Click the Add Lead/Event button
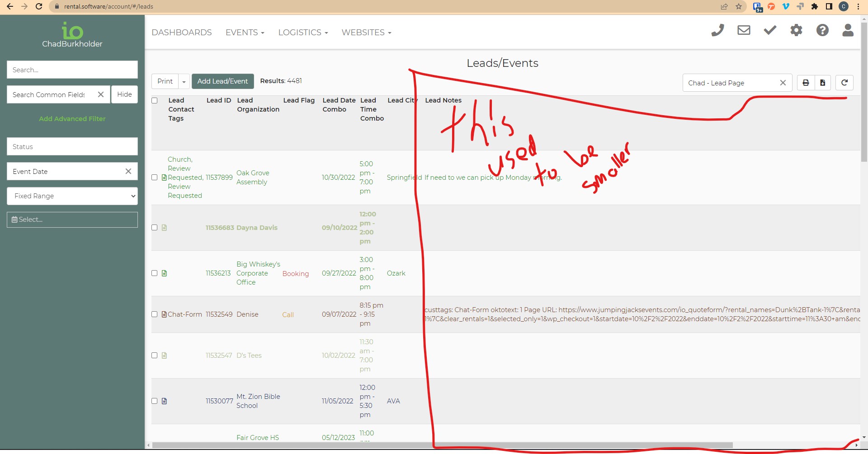 [222, 81]
